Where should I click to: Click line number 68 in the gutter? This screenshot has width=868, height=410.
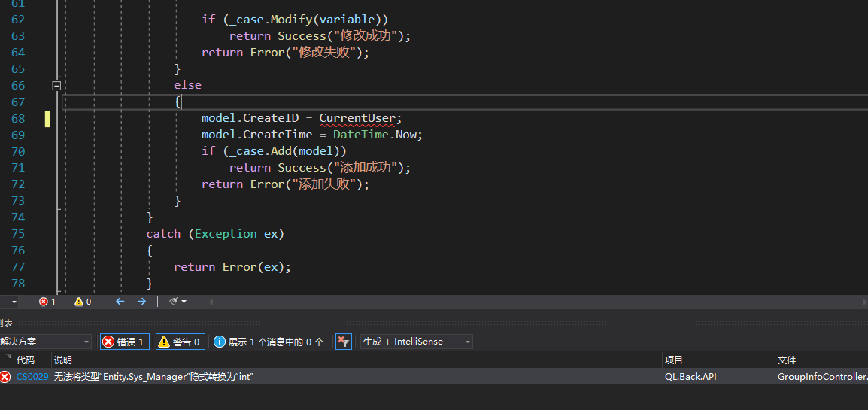pos(18,118)
